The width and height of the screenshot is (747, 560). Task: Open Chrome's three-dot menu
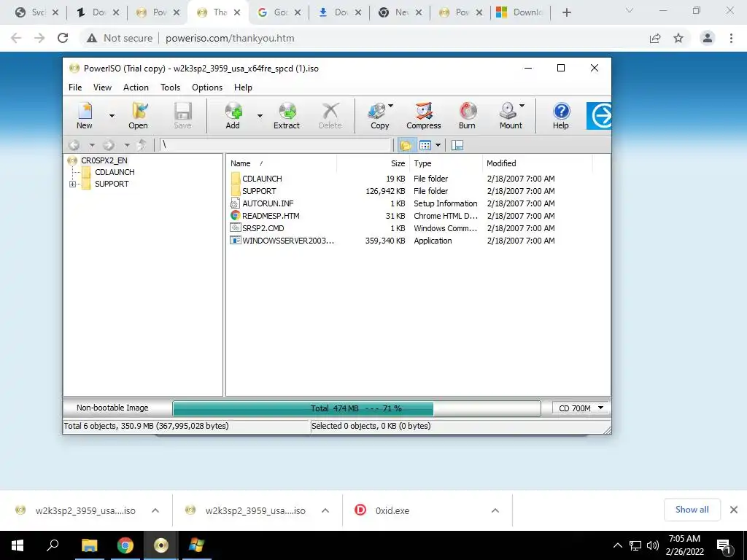pos(731,38)
